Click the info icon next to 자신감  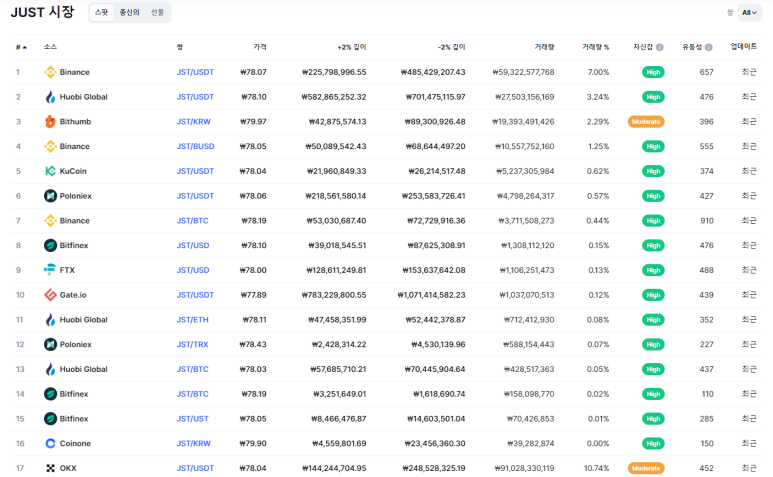[x=660, y=47]
